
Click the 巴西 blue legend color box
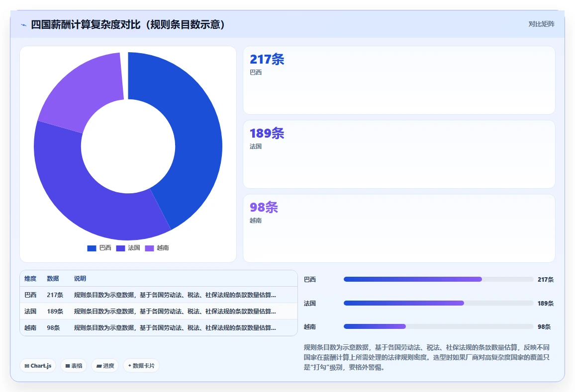92,248
